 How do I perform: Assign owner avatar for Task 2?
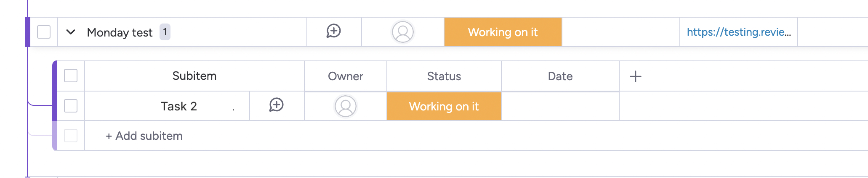(345, 106)
